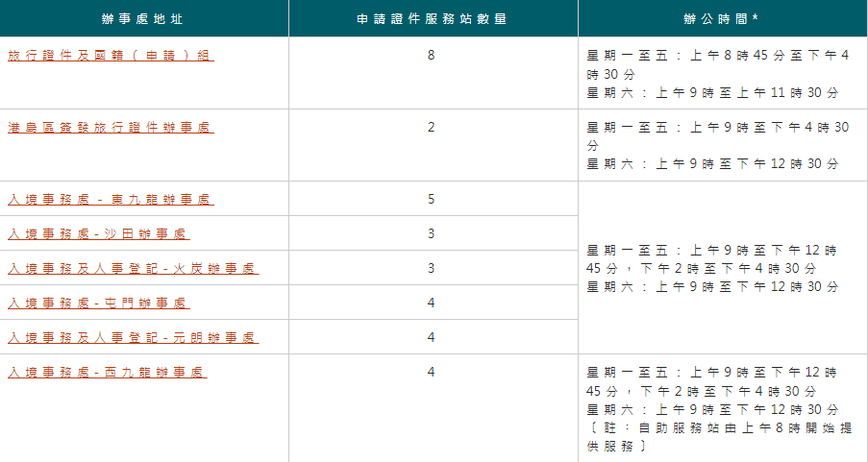
Task: Click the 辦事處地址 column header
Action: click(x=144, y=18)
